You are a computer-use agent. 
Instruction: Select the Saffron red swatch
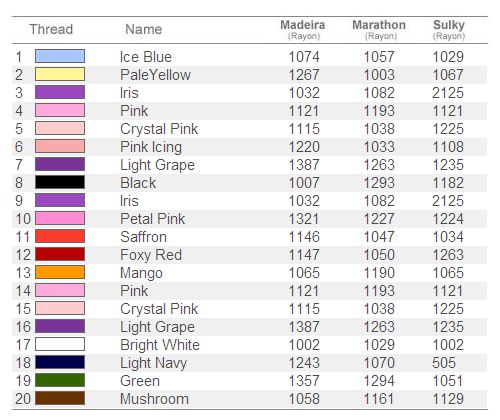[60, 236]
